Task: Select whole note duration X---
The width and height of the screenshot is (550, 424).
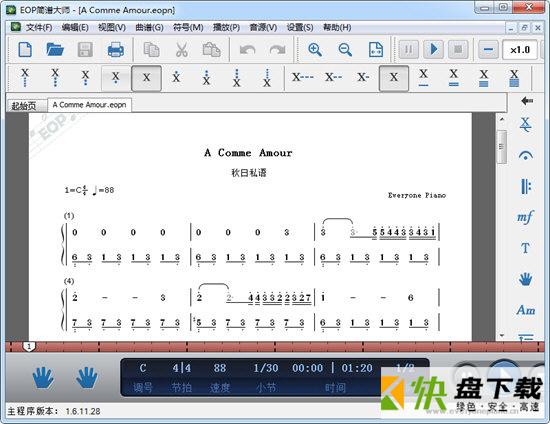Action: tap(303, 77)
